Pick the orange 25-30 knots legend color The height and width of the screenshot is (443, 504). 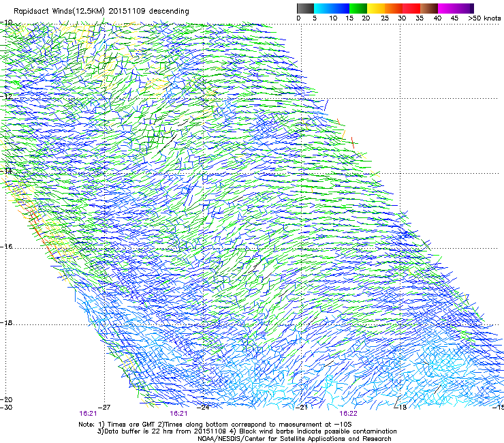point(394,8)
